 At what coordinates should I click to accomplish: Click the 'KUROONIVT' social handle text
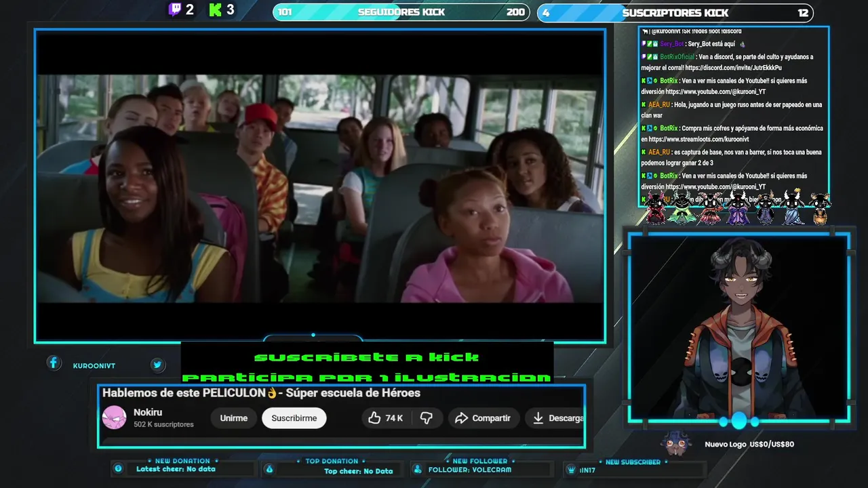point(94,366)
